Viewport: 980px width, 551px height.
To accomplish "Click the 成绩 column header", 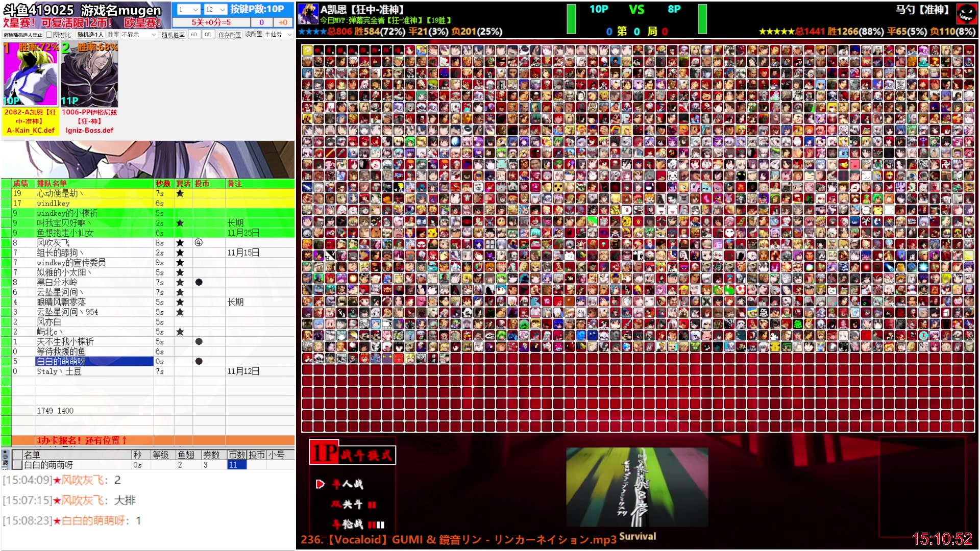I will click(x=23, y=183).
